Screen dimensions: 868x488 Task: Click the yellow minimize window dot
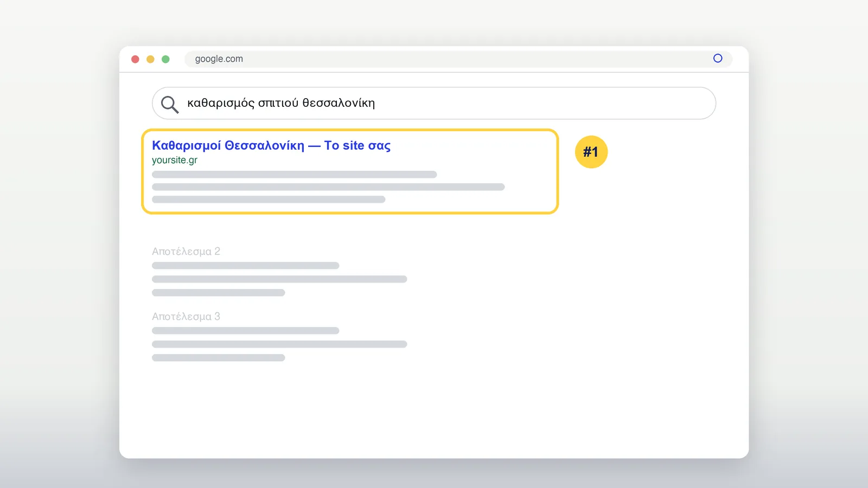click(x=150, y=59)
